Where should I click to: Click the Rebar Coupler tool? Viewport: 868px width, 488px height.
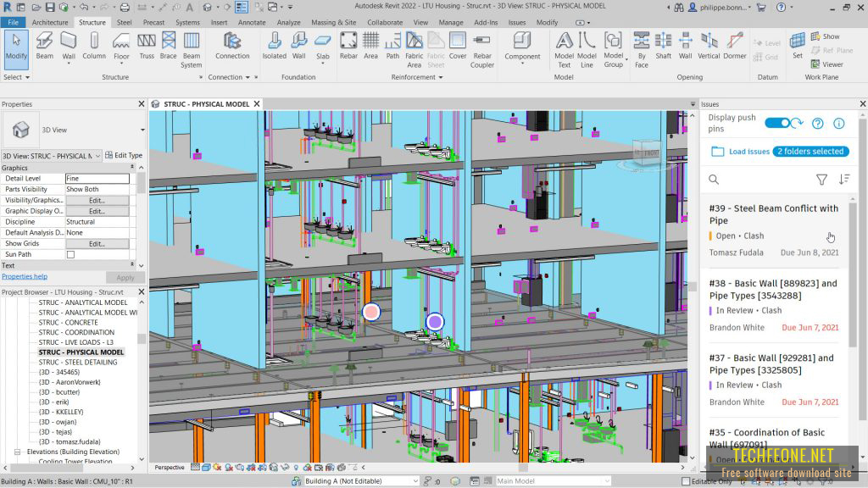(482, 50)
